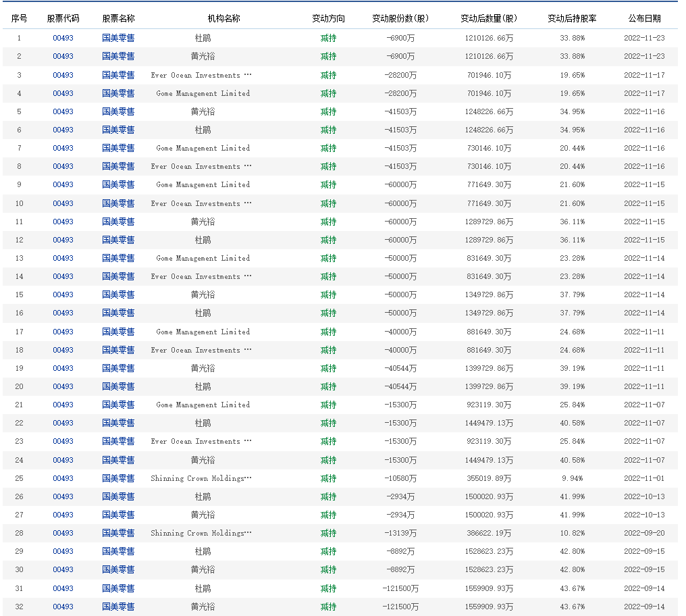The width and height of the screenshot is (686, 616).
Task: Click date 2022-10-13 in row 26
Action: click(644, 497)
